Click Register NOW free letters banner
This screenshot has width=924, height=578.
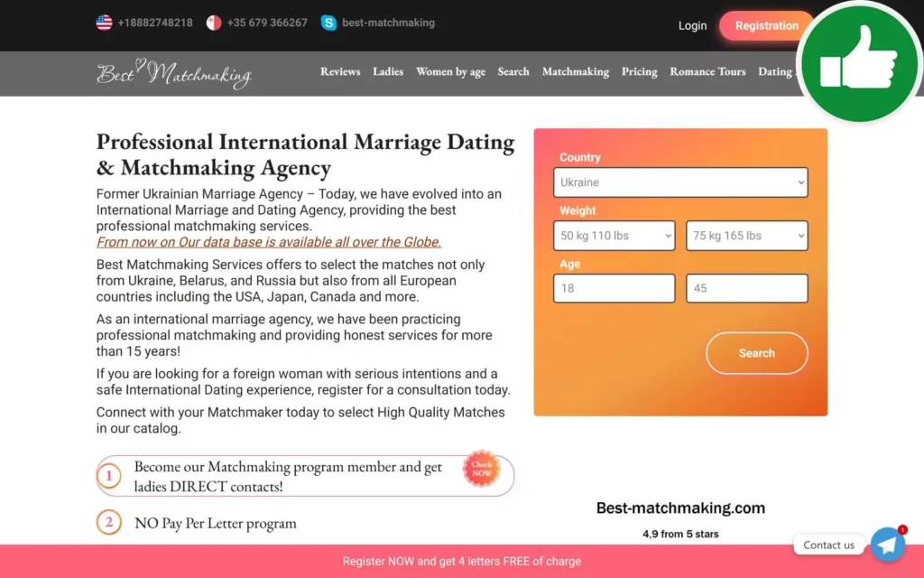[x=462, y=562]
